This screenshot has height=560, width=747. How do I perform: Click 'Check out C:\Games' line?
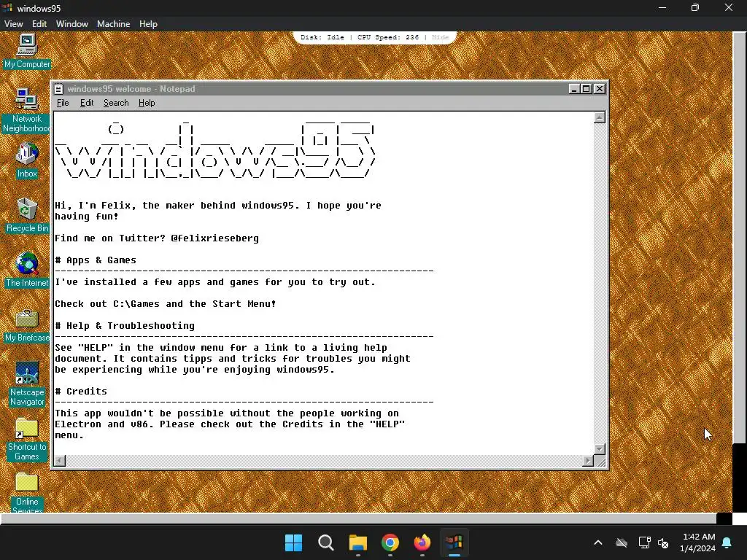point(166,304)
